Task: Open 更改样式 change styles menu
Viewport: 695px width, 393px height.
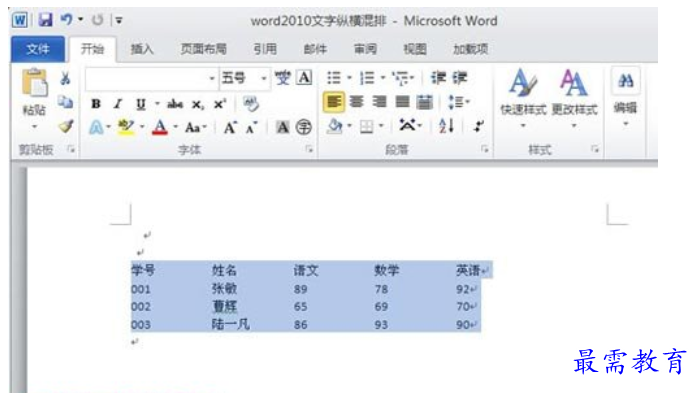Action: coord(574,98)
